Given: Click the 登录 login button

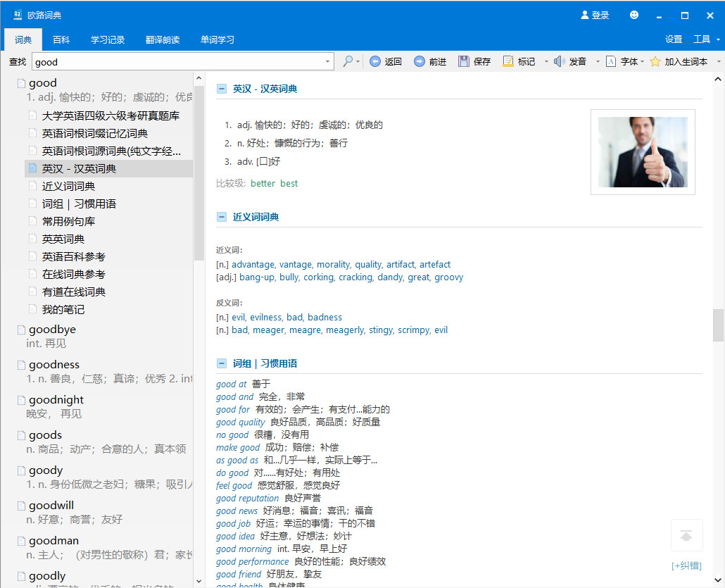Looking at the screenshot, I should [595, 15].
